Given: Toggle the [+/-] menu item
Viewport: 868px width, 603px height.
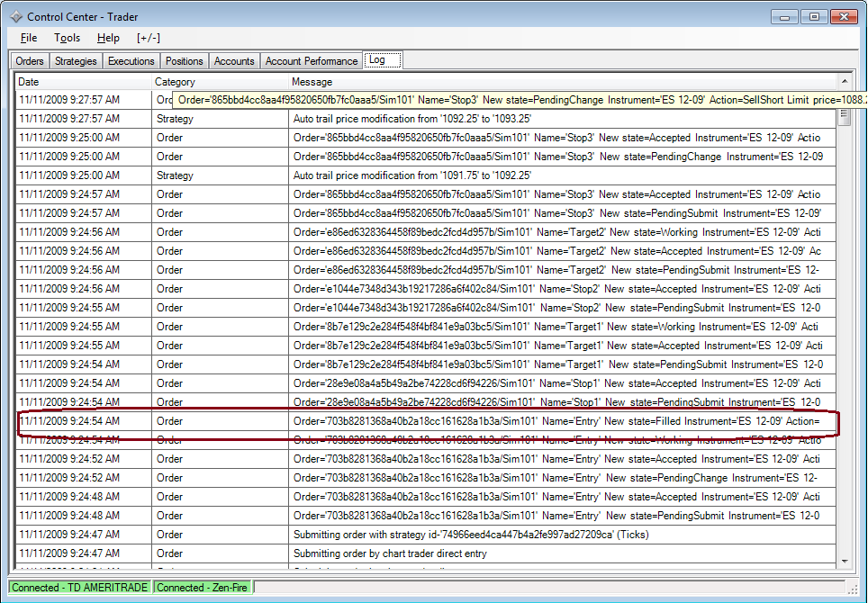Looking at the screenshot, I should 149,38.
